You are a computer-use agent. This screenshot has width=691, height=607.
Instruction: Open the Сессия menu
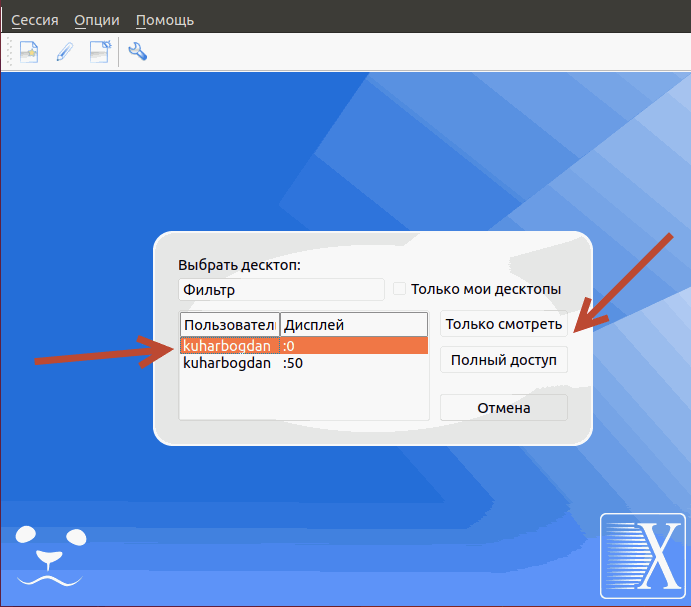[x=35, y=20]
